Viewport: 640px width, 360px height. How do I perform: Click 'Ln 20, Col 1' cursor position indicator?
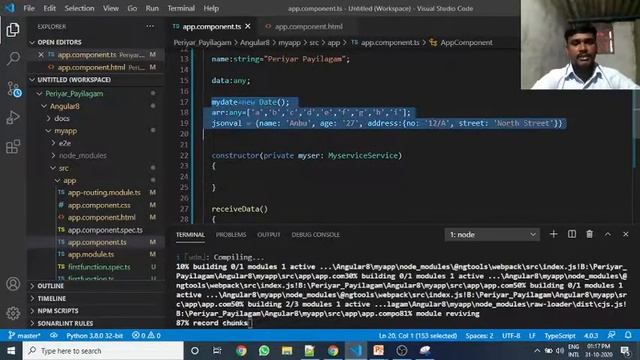pyautogui.click(x=418, y=336)
